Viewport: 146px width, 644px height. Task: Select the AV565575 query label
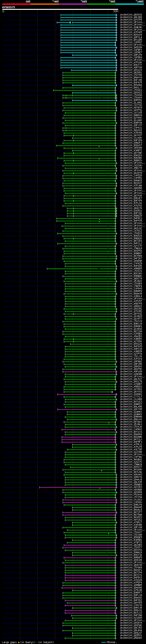click(x=8, y=7)
